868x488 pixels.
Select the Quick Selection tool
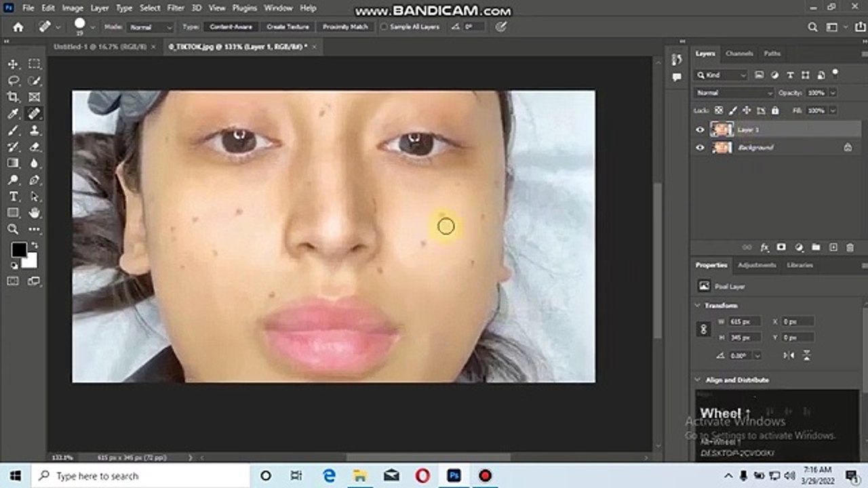[35, 81]
